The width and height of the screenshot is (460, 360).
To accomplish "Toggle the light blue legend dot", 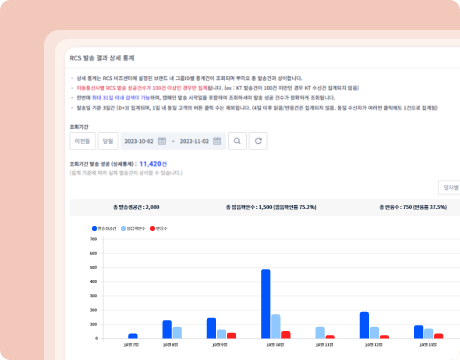I will pos(123,228).
